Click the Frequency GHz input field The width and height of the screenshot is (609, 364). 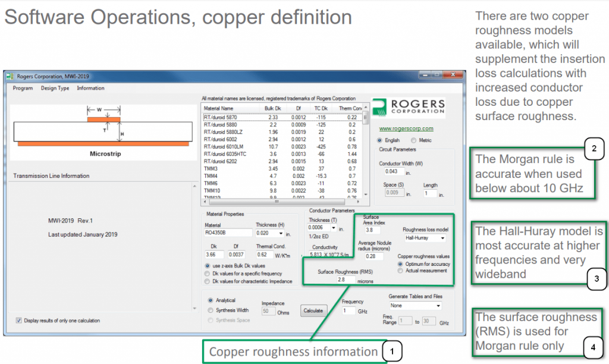[348, 311]
